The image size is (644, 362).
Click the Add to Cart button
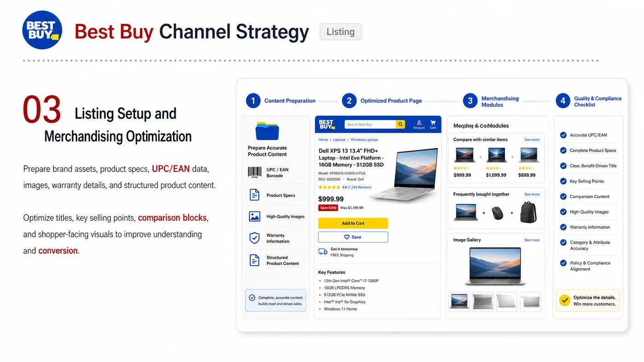pos(353,223)
